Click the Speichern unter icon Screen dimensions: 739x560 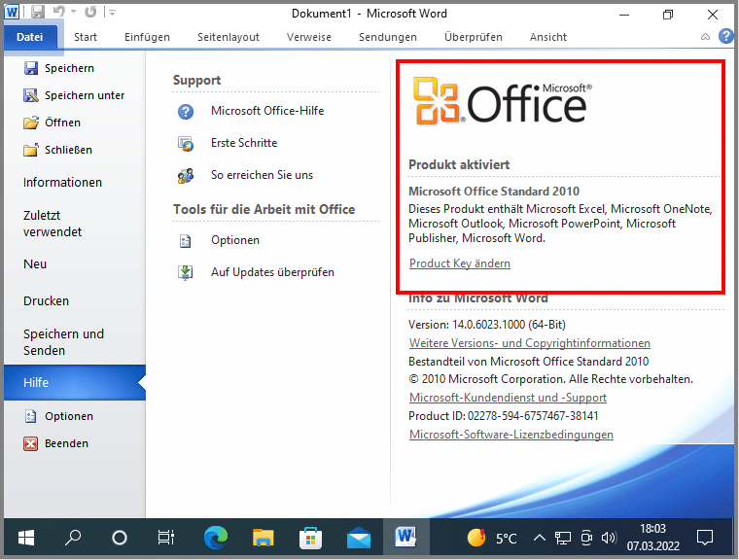click(30, 95)
